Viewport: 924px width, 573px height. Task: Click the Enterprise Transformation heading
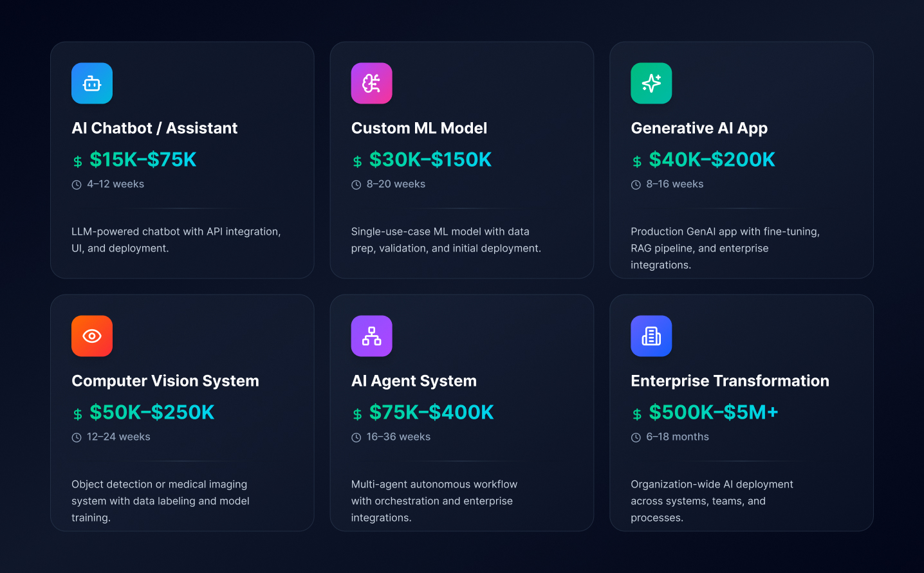tap(730, 381)
